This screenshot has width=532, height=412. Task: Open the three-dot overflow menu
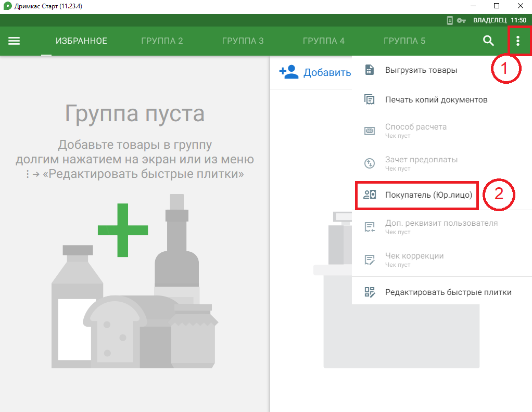(517, 41)
